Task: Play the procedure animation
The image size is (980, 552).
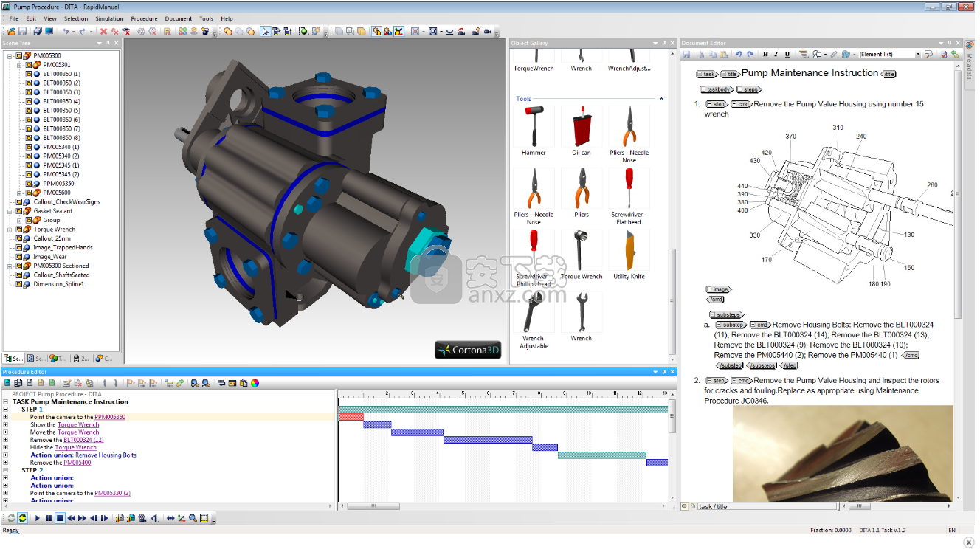Action: (38, 518)
